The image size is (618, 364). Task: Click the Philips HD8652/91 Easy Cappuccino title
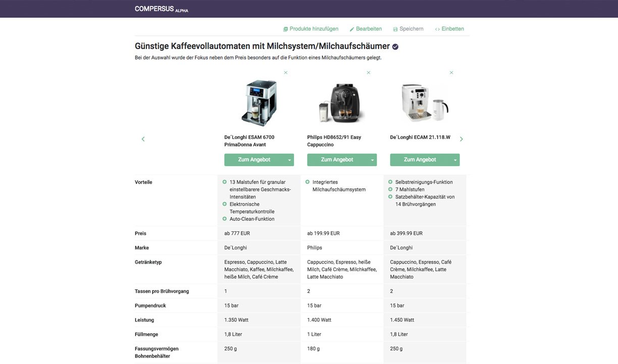(334, 141)
